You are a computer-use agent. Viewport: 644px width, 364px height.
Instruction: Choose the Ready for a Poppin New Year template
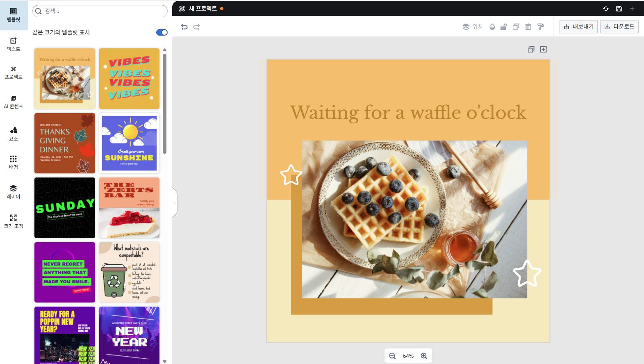[65, 335]
